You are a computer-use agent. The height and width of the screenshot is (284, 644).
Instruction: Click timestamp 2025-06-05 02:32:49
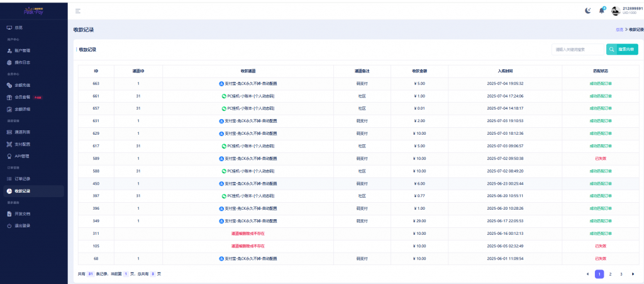click(x=505, y=246)
